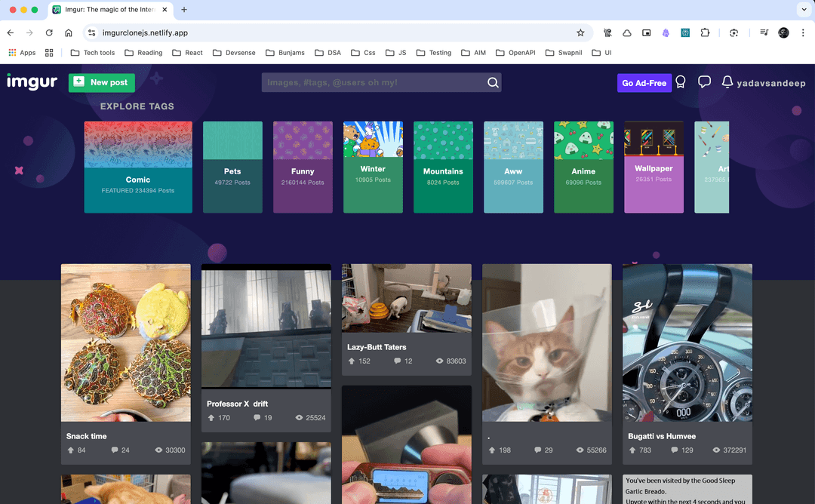Viewport: 815px width, 504px height.
Task: Click the Bugatti vs Humvee title
Action: [x=662, y=436]
